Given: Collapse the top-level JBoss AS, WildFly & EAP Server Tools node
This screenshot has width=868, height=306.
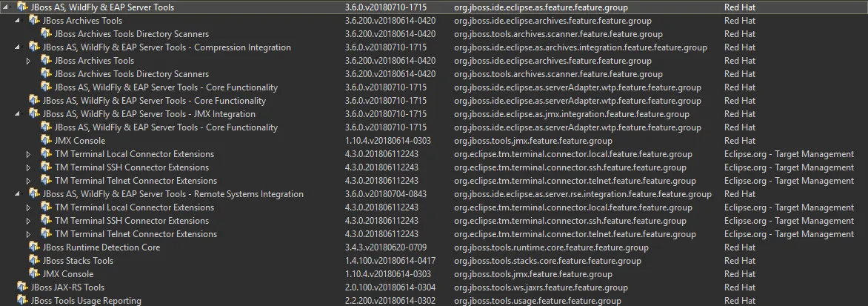Looking at the screenshot, I should click(5, 7).
